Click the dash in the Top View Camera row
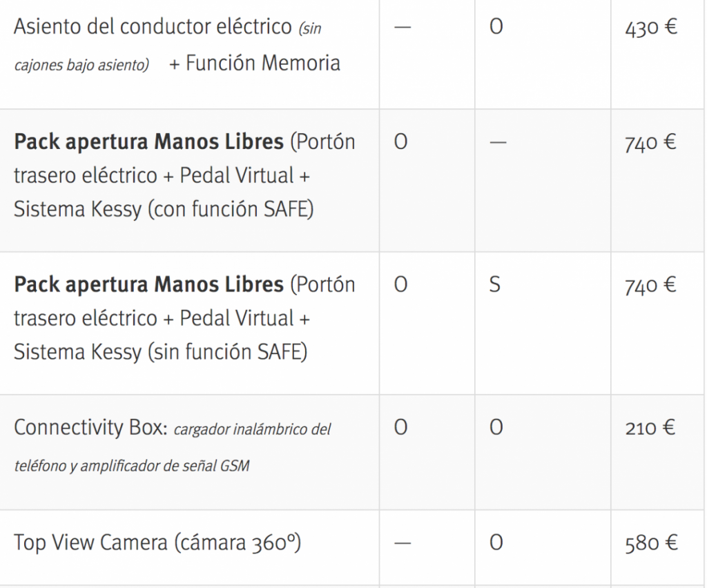 (403, 543)
